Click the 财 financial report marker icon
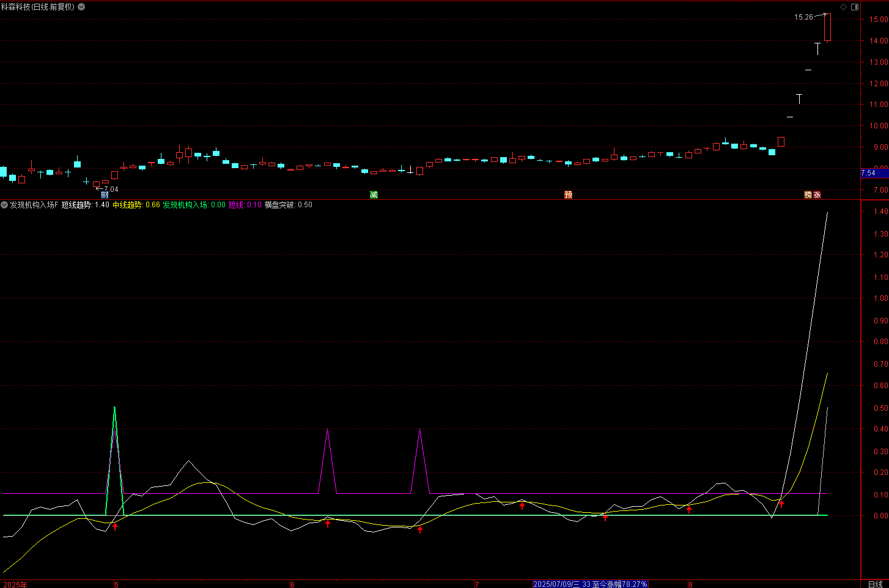 point(105,195)
